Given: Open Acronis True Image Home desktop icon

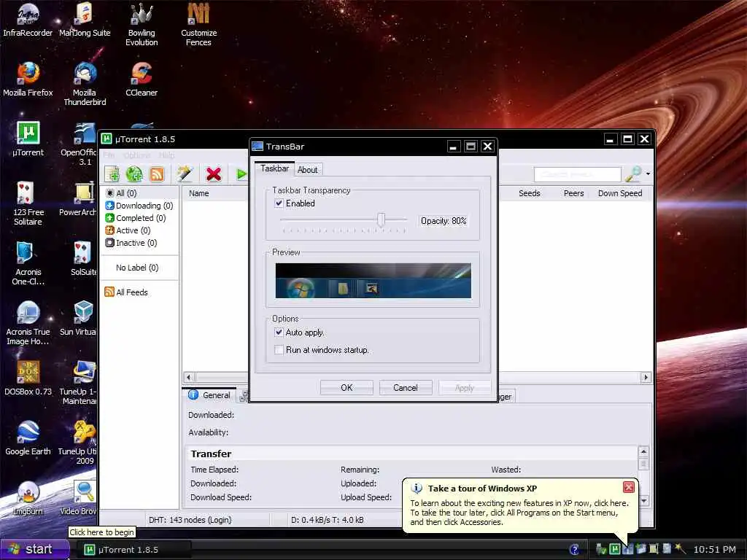Looking at the screenshot, I should point(28,323).
